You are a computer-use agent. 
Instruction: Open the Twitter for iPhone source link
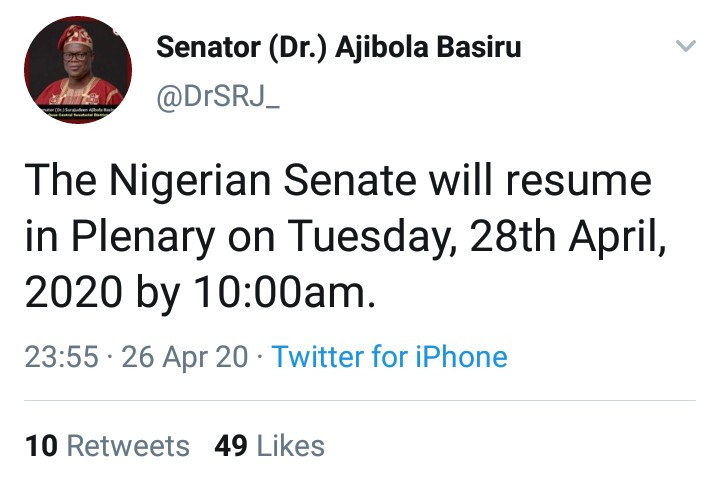pos(389,356)
